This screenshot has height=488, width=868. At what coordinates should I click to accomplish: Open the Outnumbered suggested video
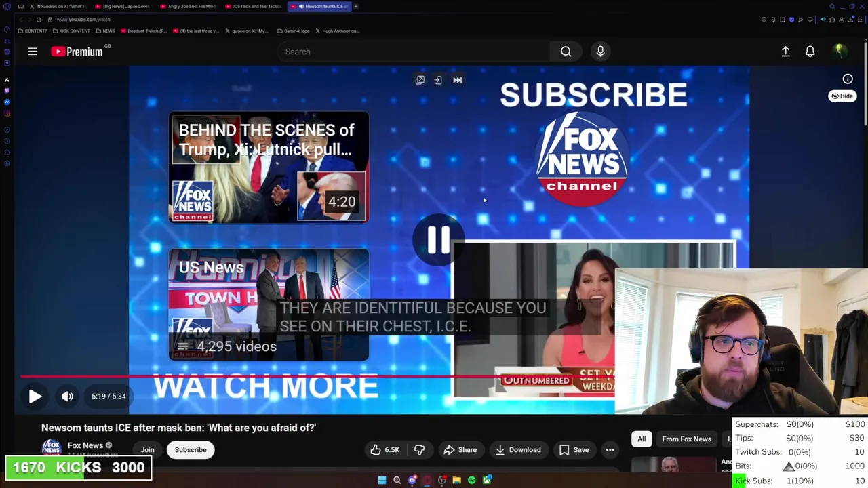[534, 320]
